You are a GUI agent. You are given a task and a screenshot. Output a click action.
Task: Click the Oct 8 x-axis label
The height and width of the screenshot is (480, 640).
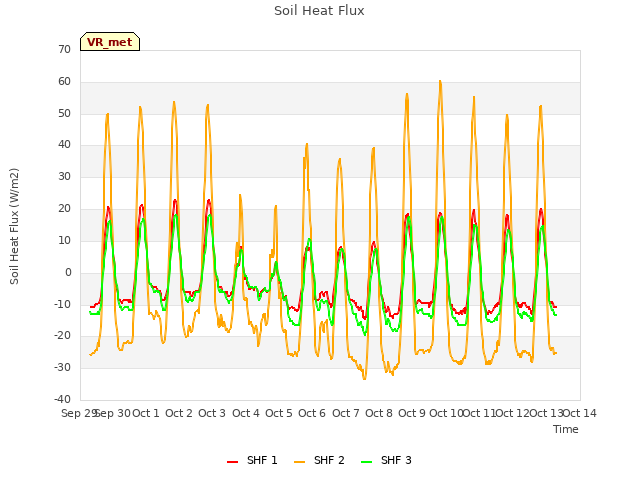click(379, 413)
